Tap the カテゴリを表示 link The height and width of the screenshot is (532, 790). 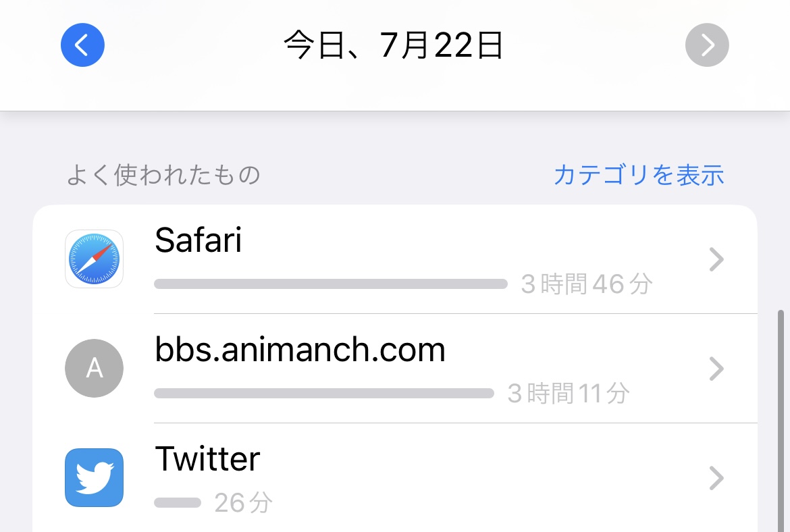pos(638,175)
